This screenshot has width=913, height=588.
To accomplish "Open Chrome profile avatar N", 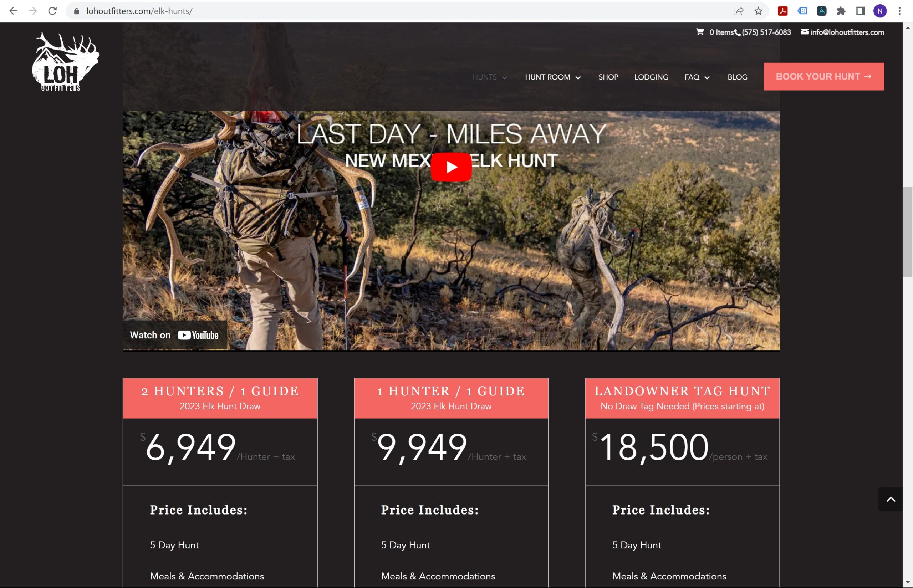I will coord(880,11).
